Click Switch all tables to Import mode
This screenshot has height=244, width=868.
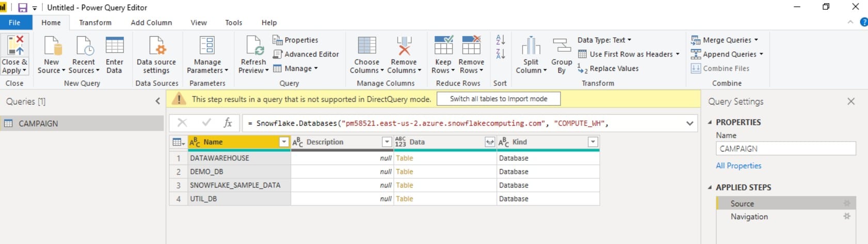pyautogui.click(x=499, y=99)
